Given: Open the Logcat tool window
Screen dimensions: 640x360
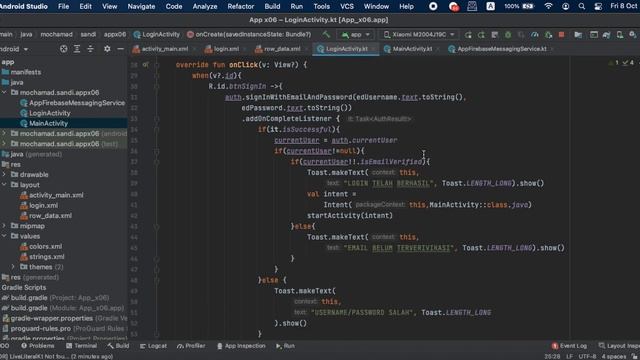Looking at the screenshot, I should [x=153, y=346].
